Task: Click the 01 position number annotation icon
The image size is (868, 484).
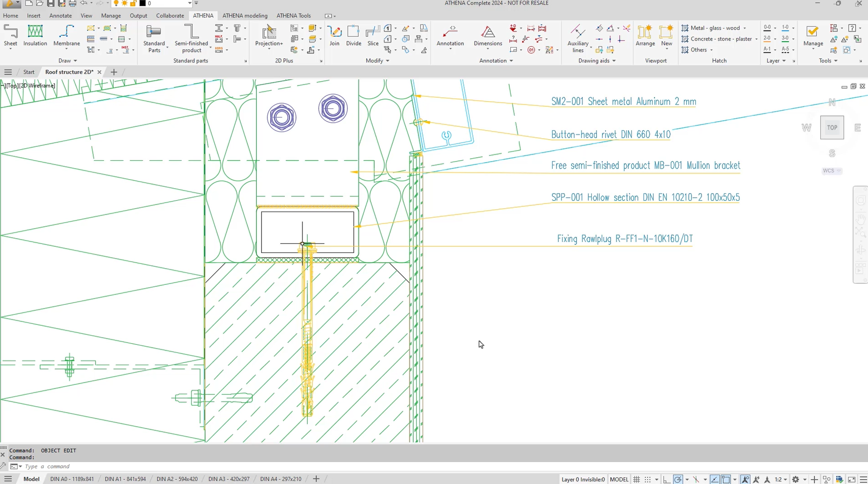Action: [x=531, y=50]
